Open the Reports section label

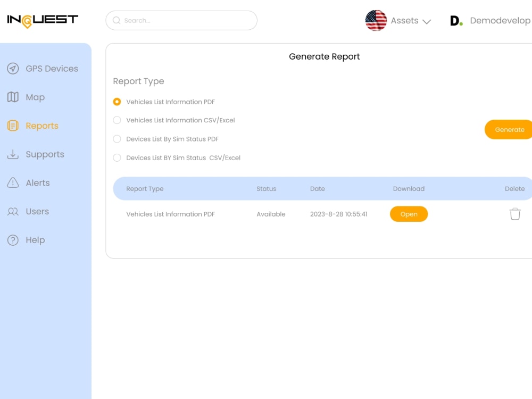pos(42,126)
